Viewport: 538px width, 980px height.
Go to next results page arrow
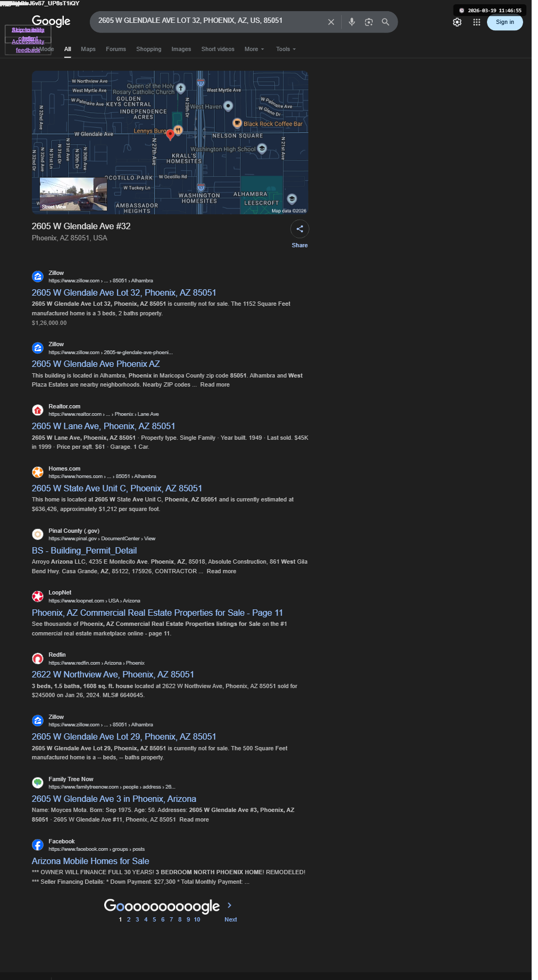[230, 905]
